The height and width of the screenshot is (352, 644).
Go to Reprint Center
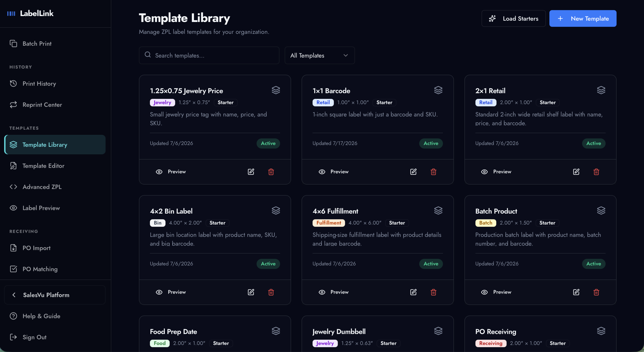click(55, 105)
